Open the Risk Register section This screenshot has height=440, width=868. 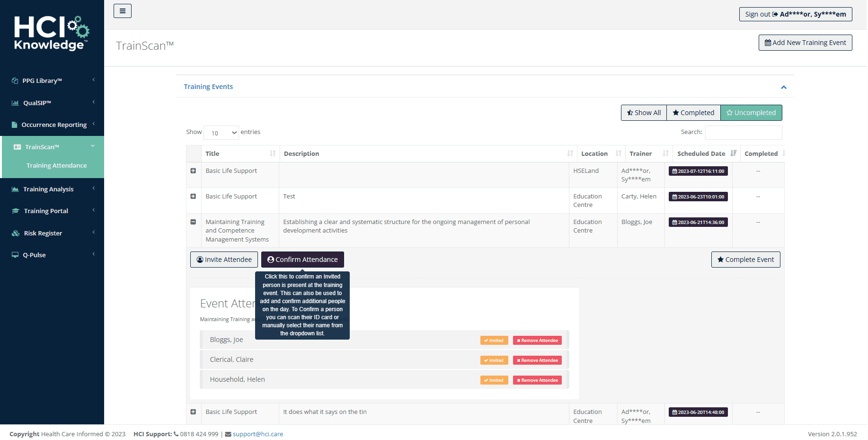coord(43,233)
